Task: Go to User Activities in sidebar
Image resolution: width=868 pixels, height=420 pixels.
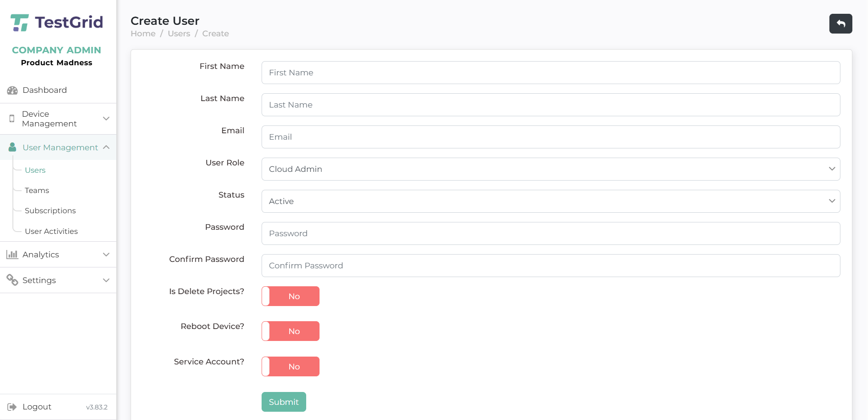Action: tap(51, 231)
